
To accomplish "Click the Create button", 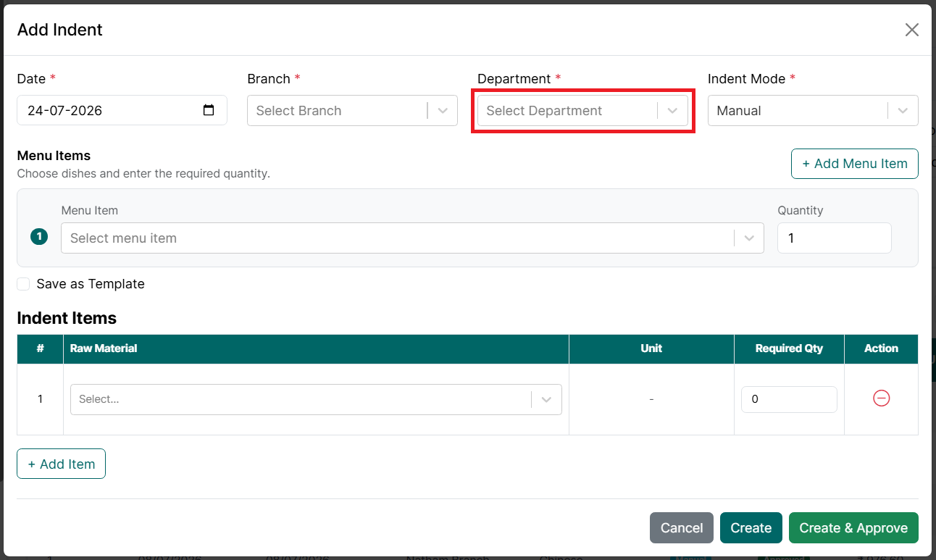I will (x=751, y=528).
